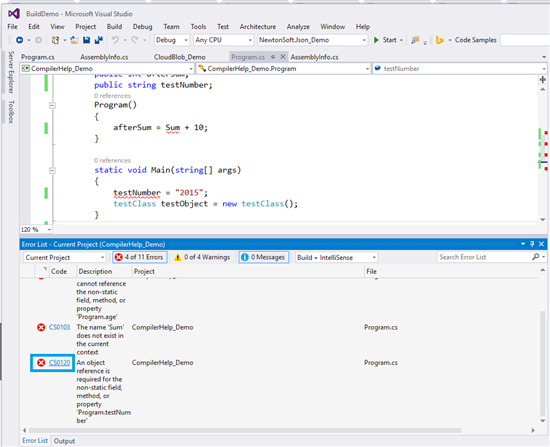Click the Find in Files icon
550x447 pixels.
(x=415, y=40)
